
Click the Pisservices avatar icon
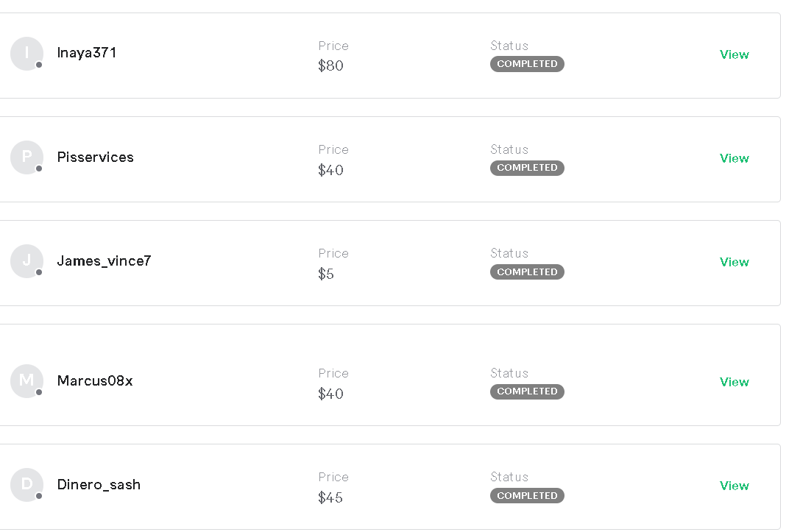(x=26, y=157)
